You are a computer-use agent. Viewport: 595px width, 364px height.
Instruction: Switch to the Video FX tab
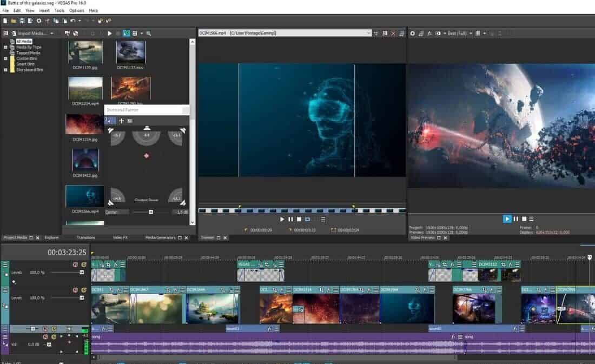pyautogui.click(x=120, y=237)
